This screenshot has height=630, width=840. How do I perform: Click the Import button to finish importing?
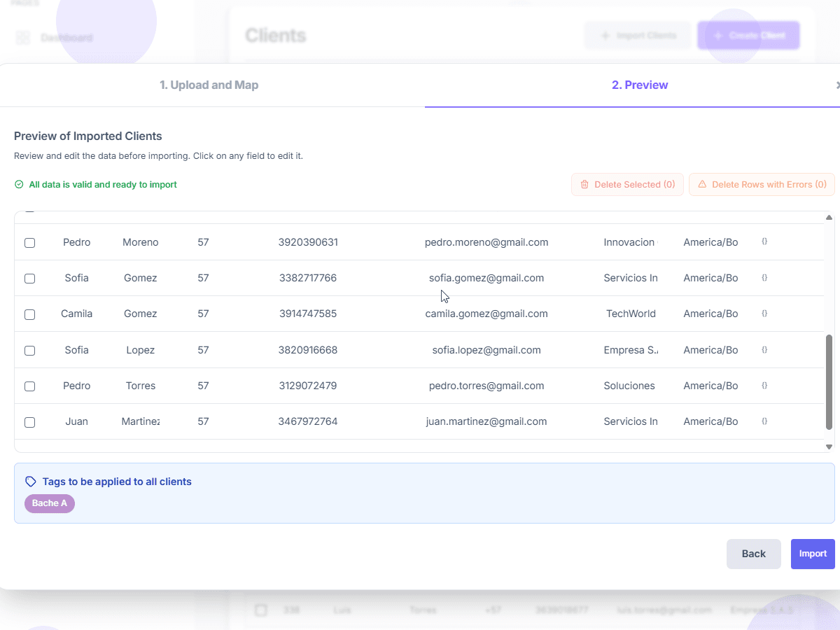pos(812,554)
